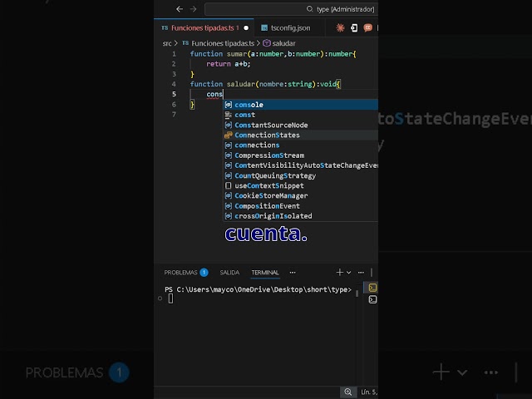Choose connections suggestion

coord(300,145)
